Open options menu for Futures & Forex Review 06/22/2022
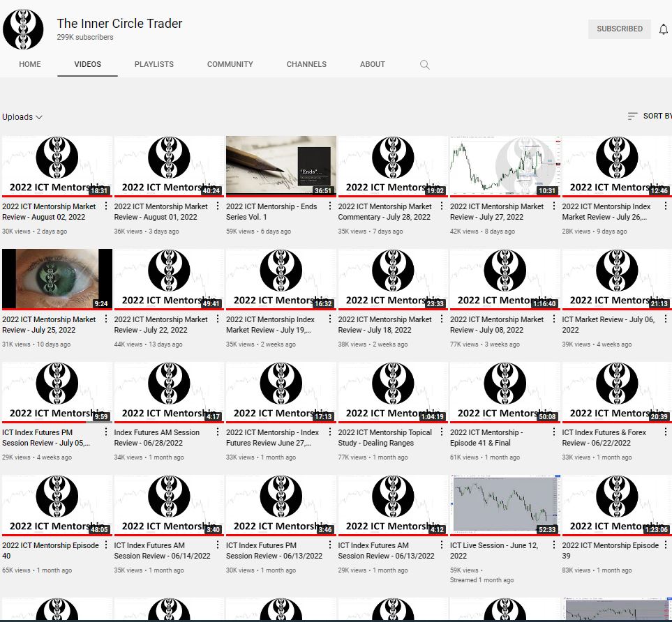The height and width of the screenshot is (622, 672). coord(666,432)
